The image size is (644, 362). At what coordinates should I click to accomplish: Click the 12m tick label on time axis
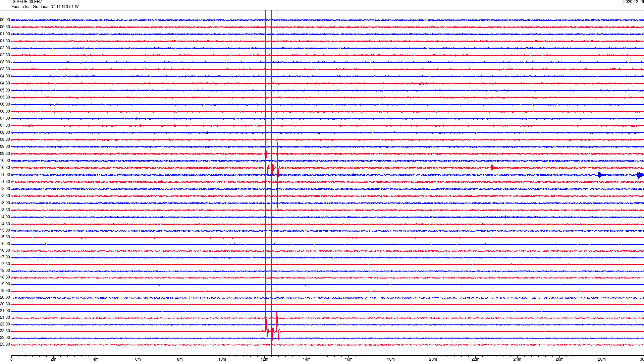pyautogui.click(x=264, y=359)
